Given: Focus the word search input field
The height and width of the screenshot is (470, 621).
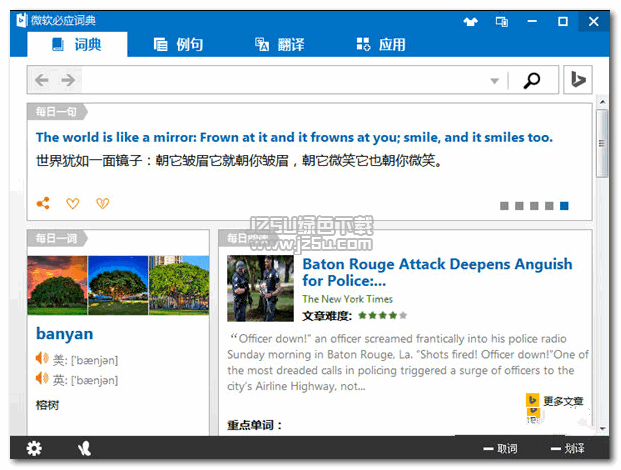Looking at the screenshot, I should pyautogui.click(x=285, y=80).
